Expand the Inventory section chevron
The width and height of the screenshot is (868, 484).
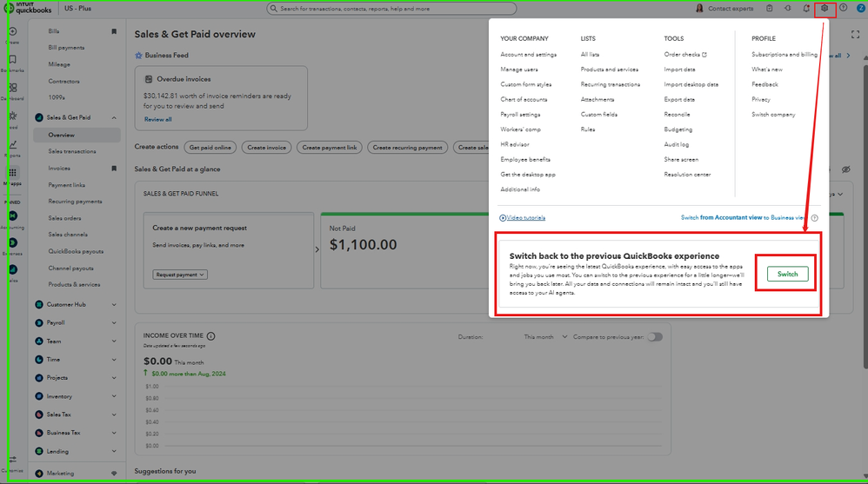[x=114, y=396]
